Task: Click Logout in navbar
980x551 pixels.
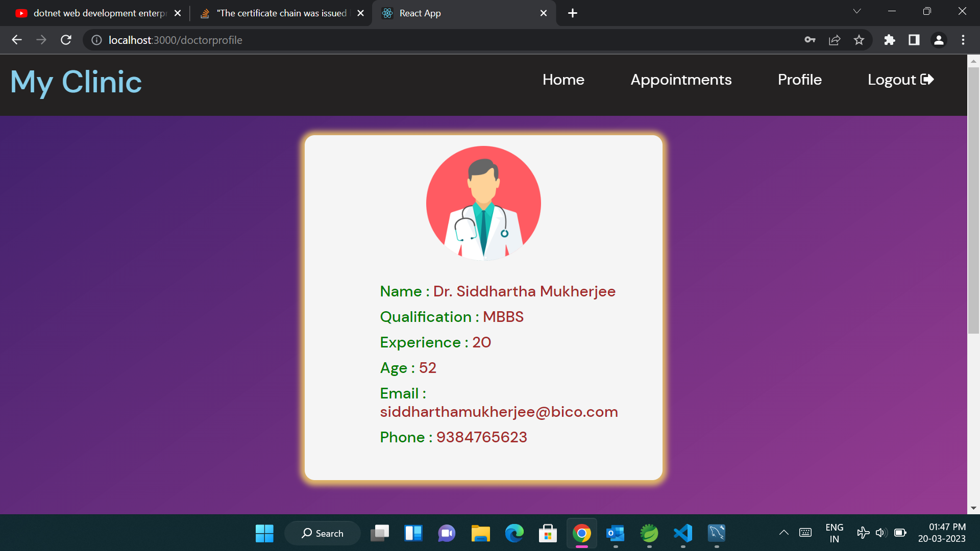Action: point(901,80)
